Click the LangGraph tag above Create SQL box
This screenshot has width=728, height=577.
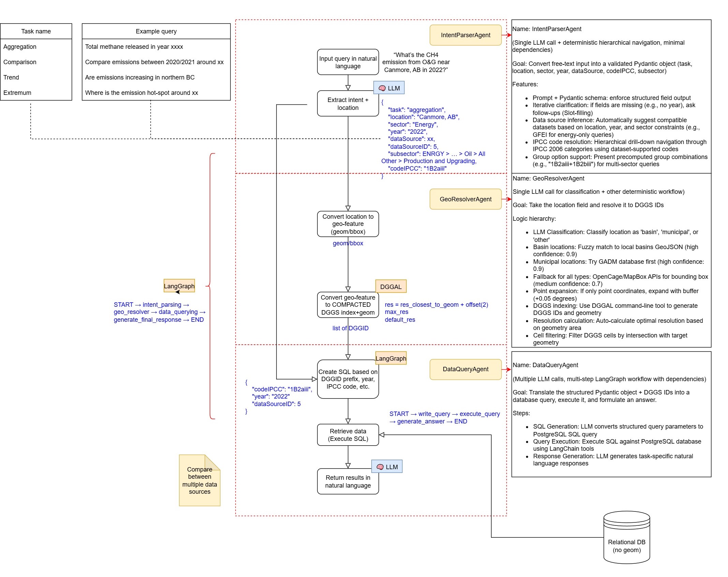(391, 358)
